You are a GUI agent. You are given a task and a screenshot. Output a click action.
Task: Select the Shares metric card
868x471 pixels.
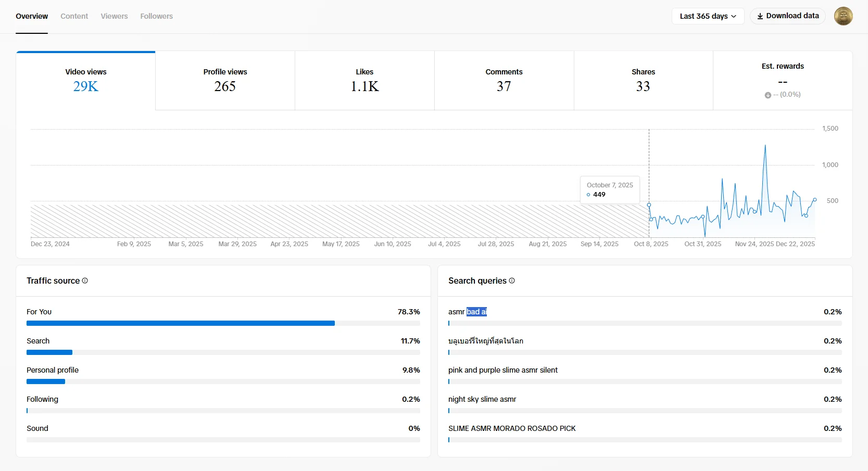click(x=643, y=81)
